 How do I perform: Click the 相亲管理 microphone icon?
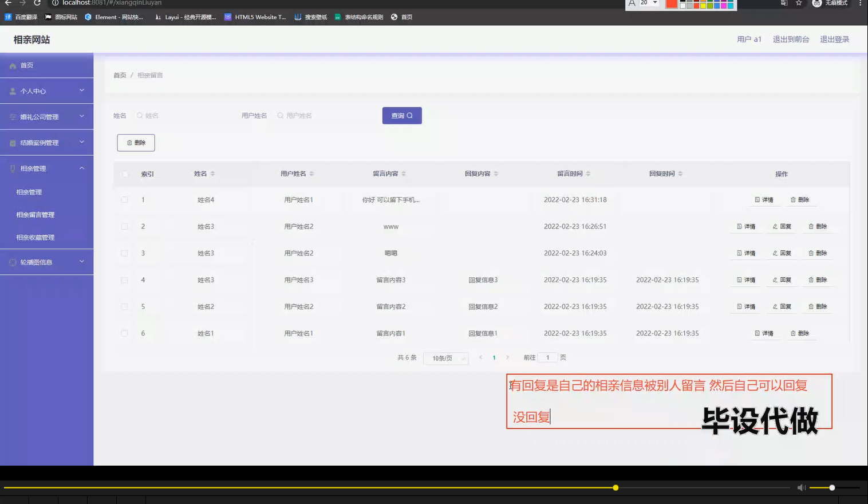click(x=13, y=168)
